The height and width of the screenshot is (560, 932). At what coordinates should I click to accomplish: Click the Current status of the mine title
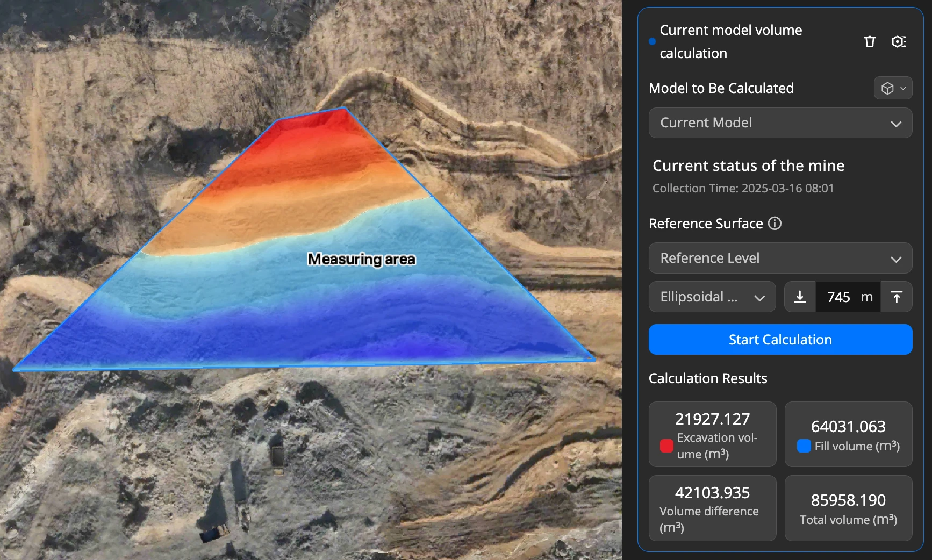tap(748, 166)
